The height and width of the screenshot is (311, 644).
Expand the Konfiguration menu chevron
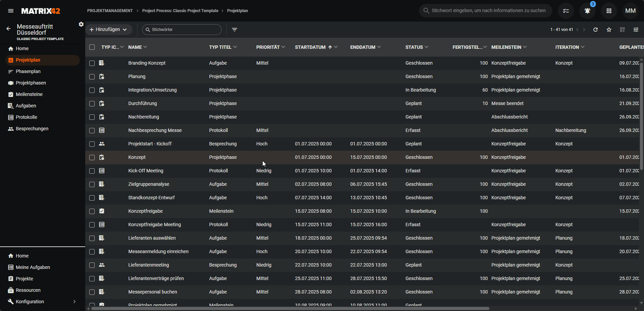tap(74, 302)
